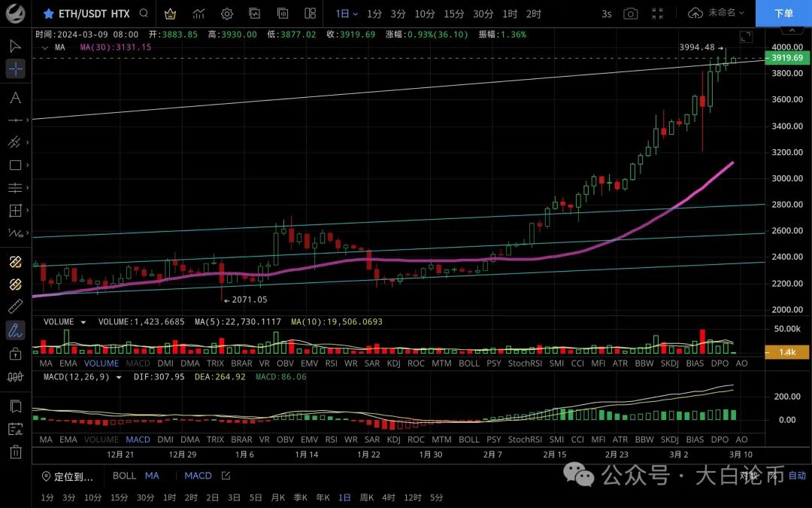The image size is (812, 508).
Task: Activate the pen drawing tool
Action: pyautogui.click(x=16, y=330)
